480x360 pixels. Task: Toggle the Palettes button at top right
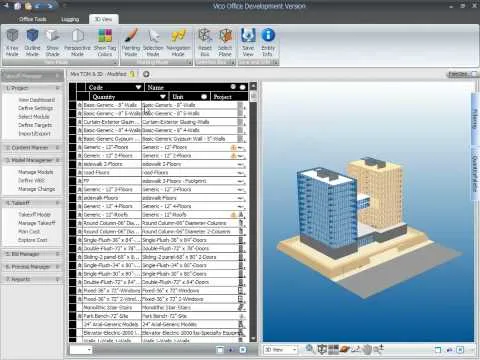(462, 74)
